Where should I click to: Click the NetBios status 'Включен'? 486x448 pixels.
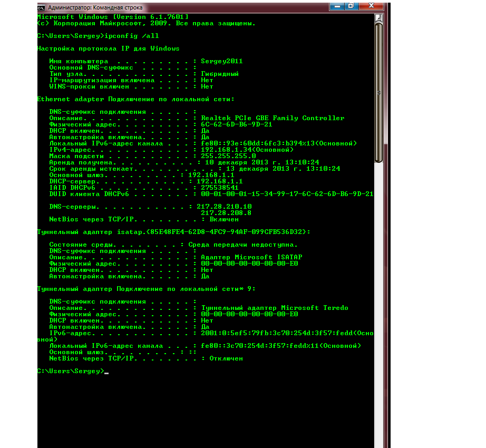[x=224, y=219]
